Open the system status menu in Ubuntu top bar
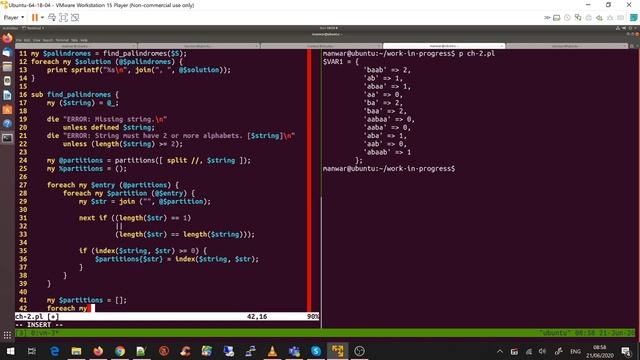Image resolution: width=640 pixels, height=360 pixels. pos(627,28)
